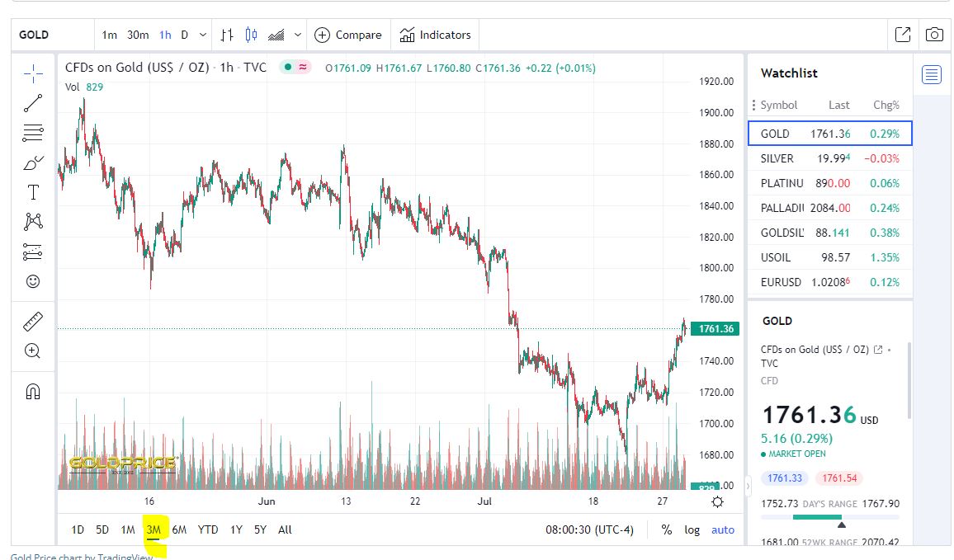Click the GOLD symbol search
954x560 pixels.
pyautogui.click(x=34, y=35)
